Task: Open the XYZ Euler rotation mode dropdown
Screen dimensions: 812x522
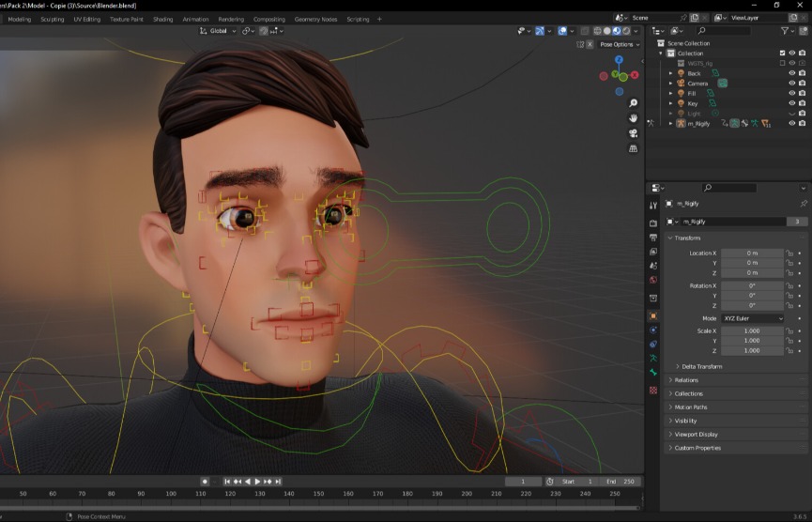Action: 752,318
